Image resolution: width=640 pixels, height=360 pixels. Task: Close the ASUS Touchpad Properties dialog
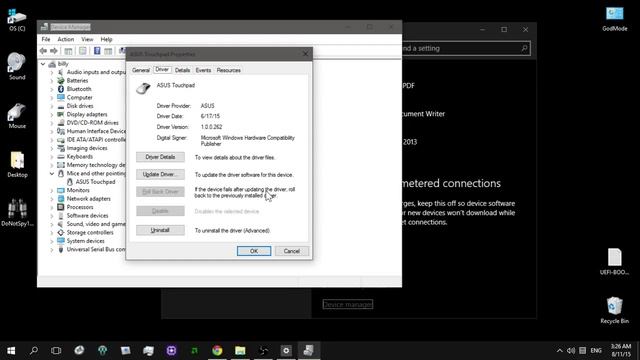(x=305, y=54)
